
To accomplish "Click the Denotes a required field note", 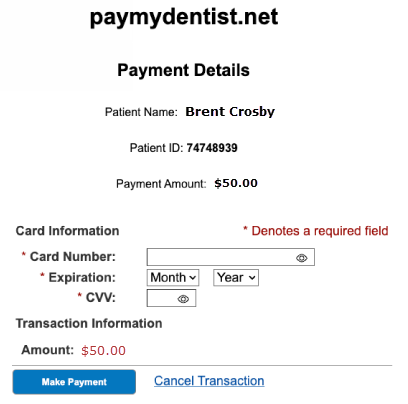I will click(x=316, y=231).
